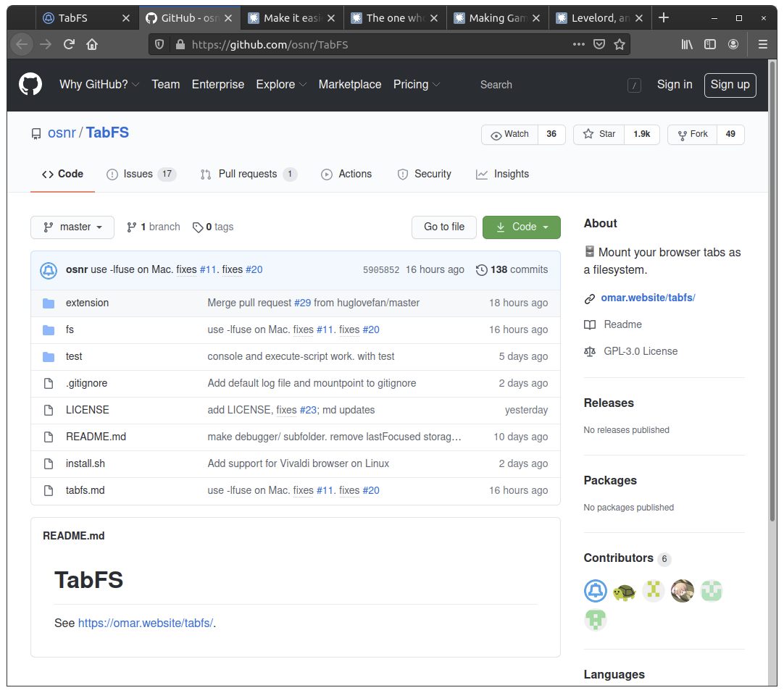The height and width of the screenshot is (693, 784).
Task: Open tracking protection shield icon in URL bar
Action: tap(159, 44)
